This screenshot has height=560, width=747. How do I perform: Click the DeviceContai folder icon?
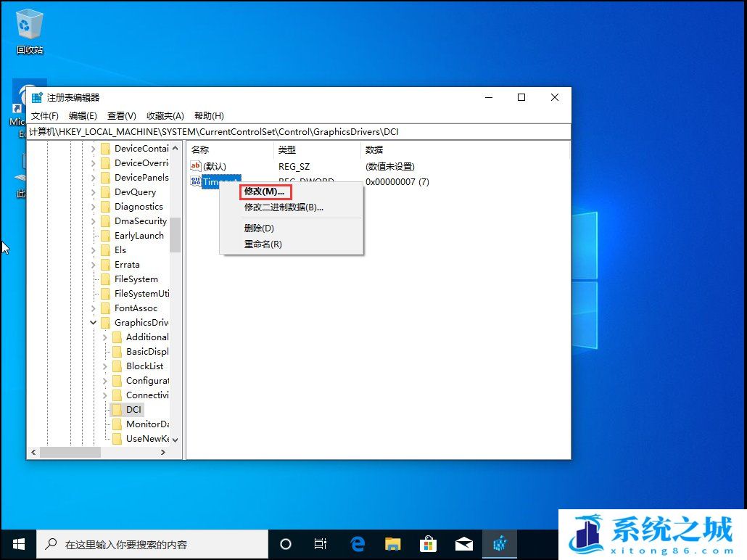tap(106, 149)
